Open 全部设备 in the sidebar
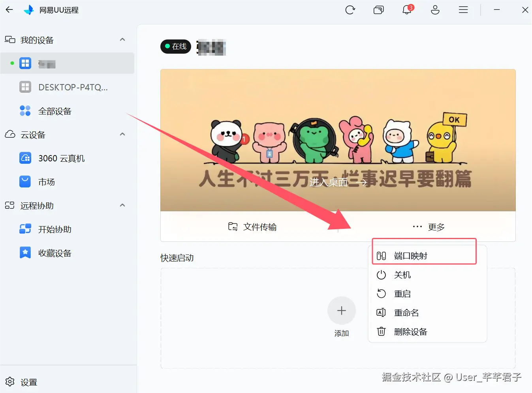Image resolution: width=532 pixels, height=393 pixels. click(x=67, y=111)
